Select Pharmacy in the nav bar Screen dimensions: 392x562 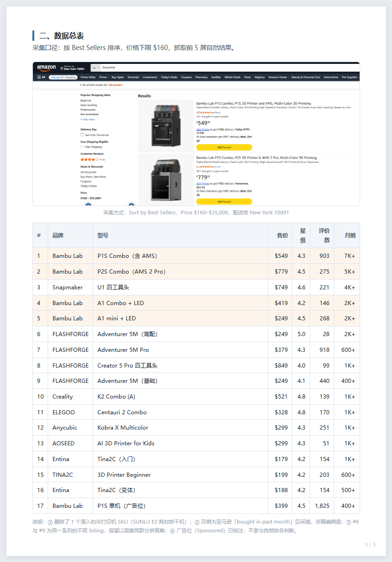pos(201,77)
